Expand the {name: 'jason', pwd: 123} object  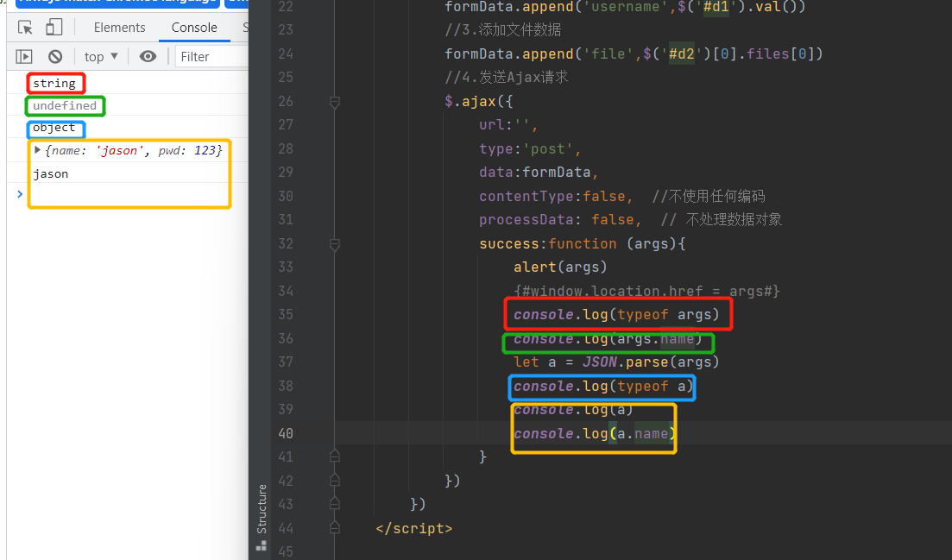tap(37, 150)
